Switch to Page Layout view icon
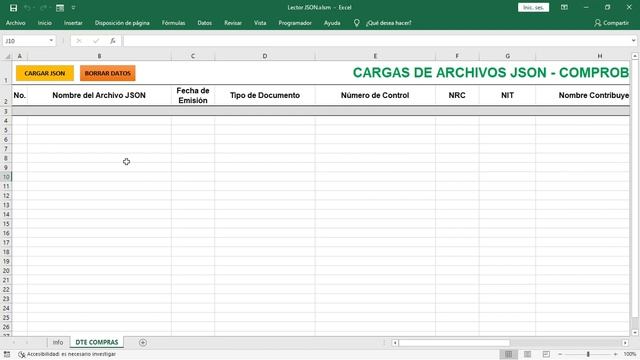 pyautogui.click(x=527, y=354)
